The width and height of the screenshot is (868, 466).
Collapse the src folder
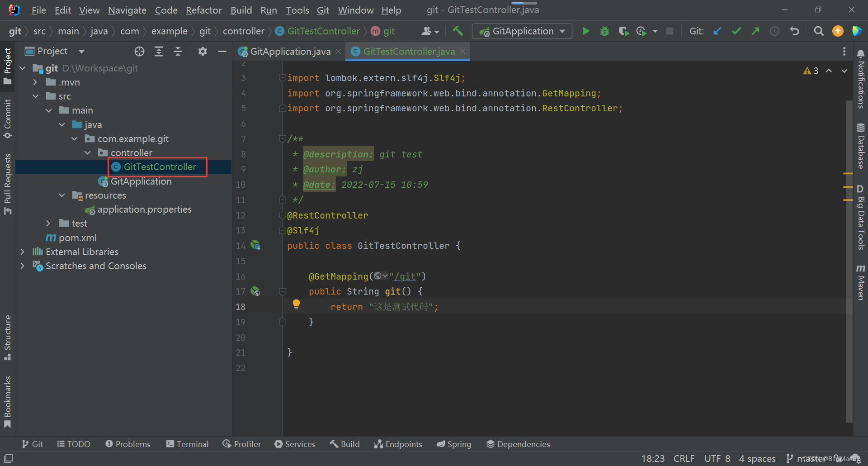tap(35, 96)
